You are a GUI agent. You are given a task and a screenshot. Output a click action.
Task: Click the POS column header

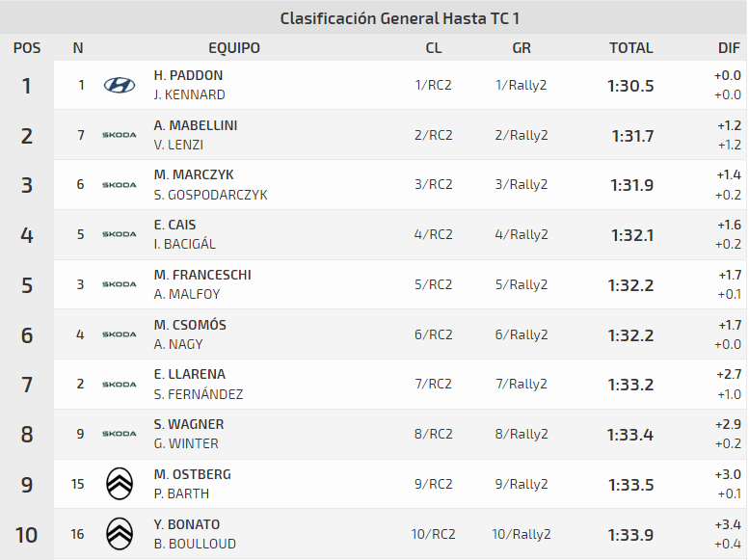click(27, 48)
